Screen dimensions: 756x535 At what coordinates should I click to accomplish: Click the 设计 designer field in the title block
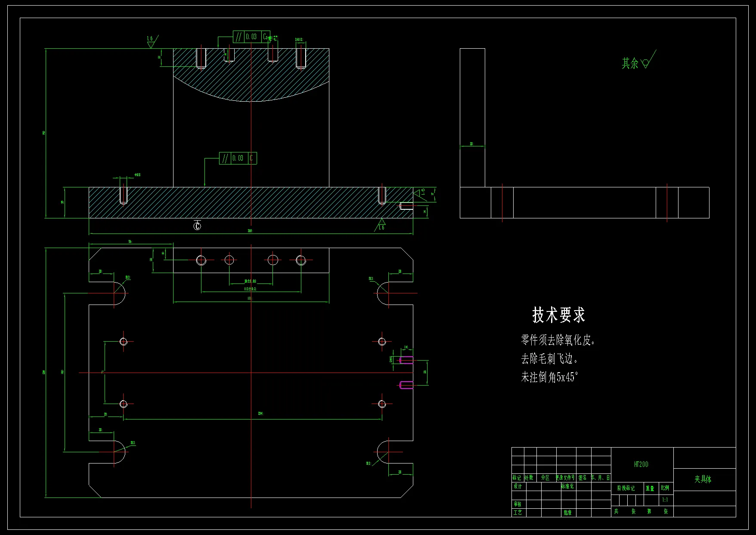coord(518,487)
